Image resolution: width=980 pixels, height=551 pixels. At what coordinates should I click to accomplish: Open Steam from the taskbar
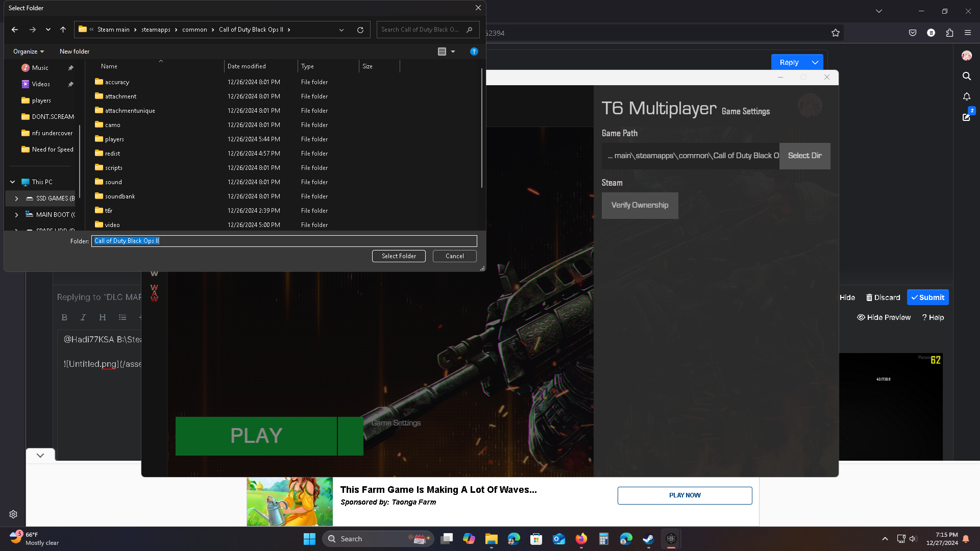click(648, 539)
